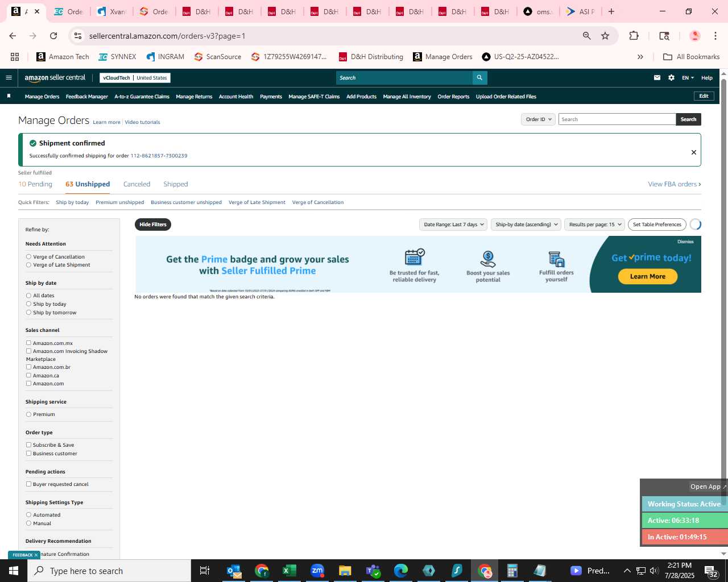
Task: Click the Premium unshipped quick filter
Action: coord(119,202)
